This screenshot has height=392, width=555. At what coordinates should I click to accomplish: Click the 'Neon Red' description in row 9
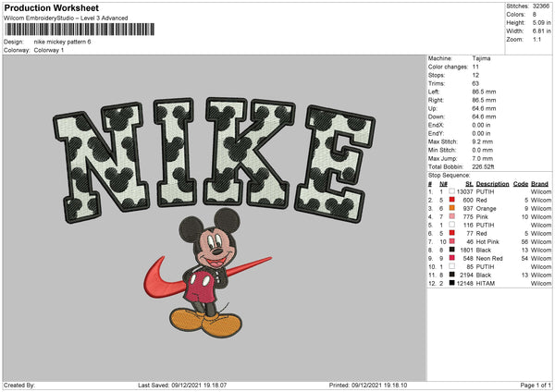489,258
